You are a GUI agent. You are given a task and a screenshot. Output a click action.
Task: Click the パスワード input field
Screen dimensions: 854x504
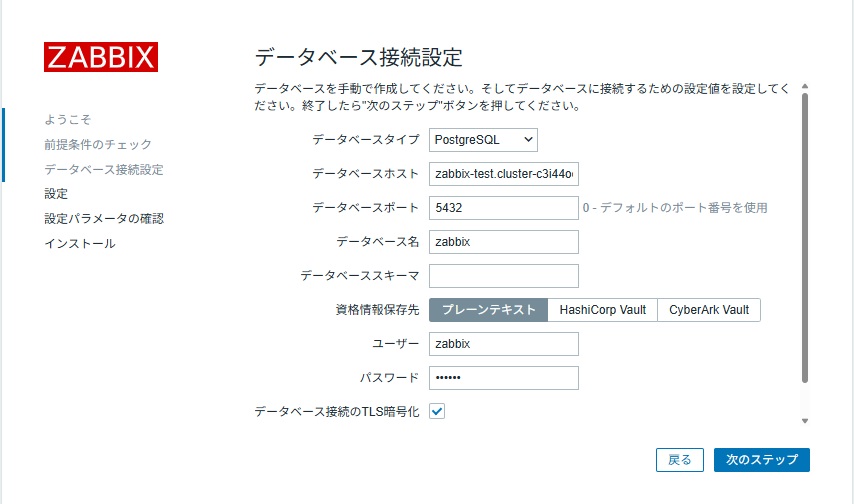tap(504, 378)
